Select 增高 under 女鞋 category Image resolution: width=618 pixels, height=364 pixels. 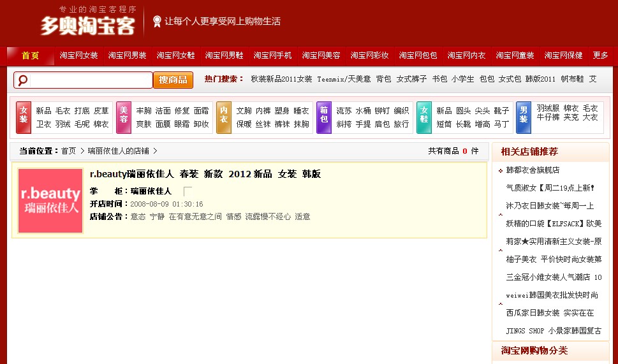[482, 124]
